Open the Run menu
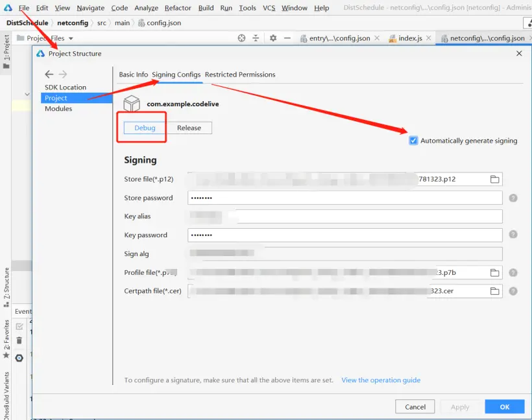Viewport: 532px width, 420px height. tap(226, 8)
